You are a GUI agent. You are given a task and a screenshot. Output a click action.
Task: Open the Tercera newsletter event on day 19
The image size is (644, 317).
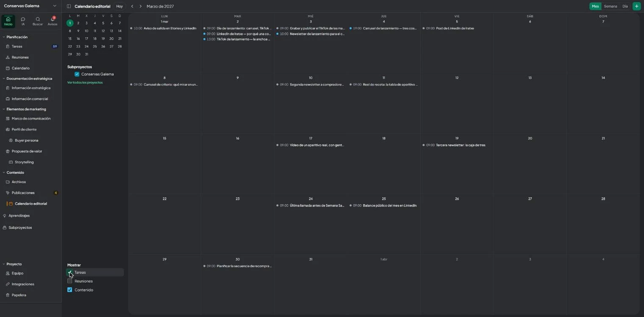coord(456,145)
